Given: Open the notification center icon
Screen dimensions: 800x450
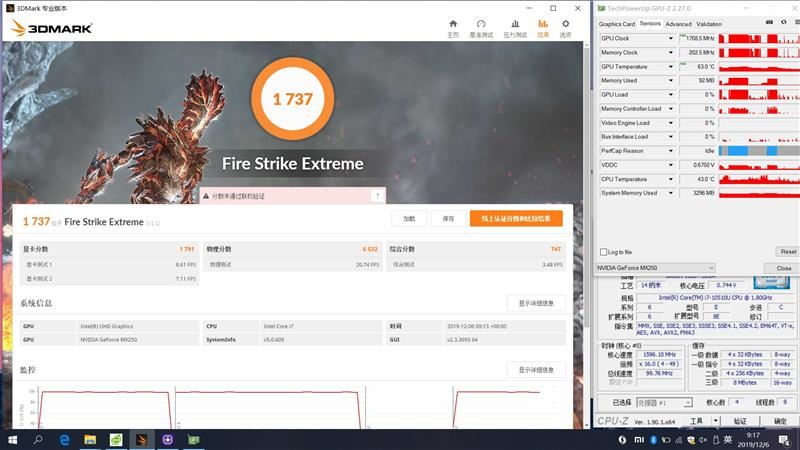Looking at the screenshot, I should [x=784, y=440].
